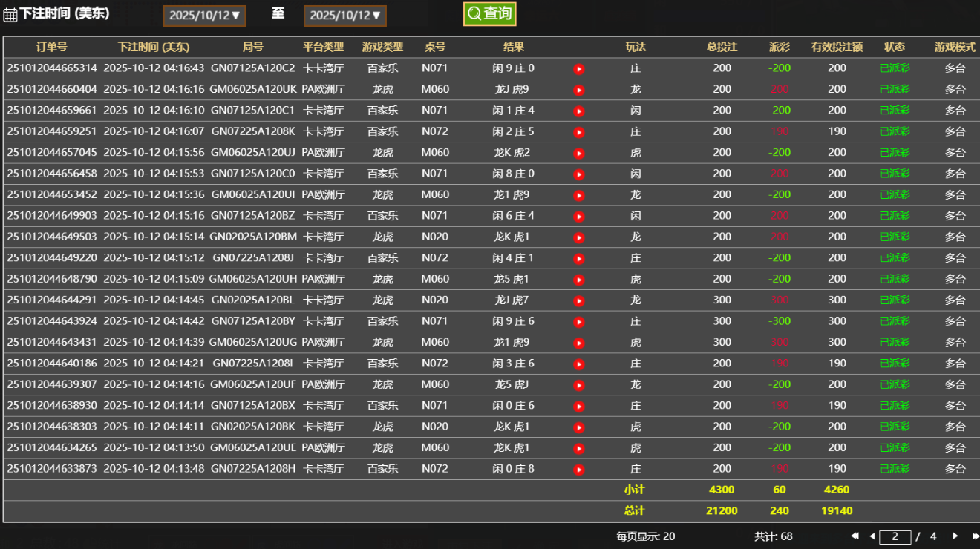980x549 pixels.
Task: Select order number 251012044657045
Action: pos(52,153)
